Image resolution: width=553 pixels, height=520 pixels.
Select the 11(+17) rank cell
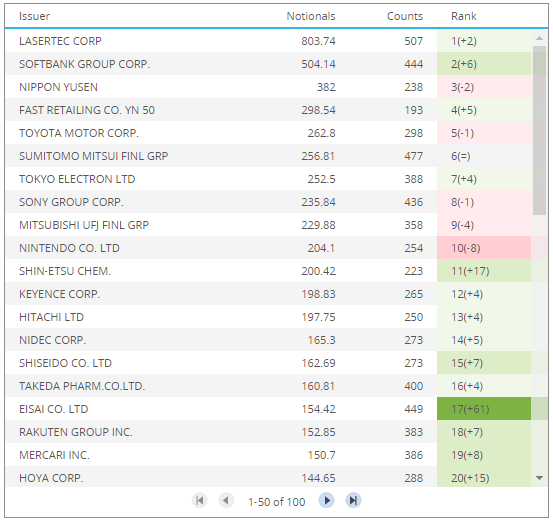[x=484, y=271]
